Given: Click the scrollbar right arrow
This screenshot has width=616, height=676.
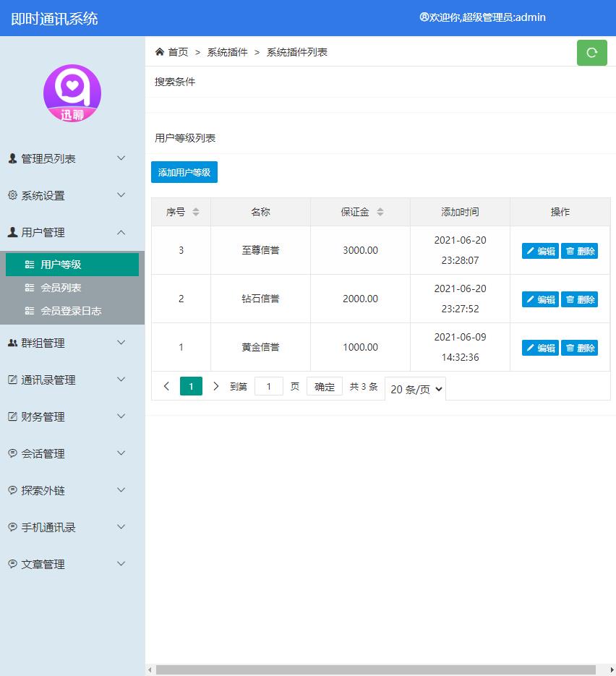Looking at the screenshot, I should [611, 670].
